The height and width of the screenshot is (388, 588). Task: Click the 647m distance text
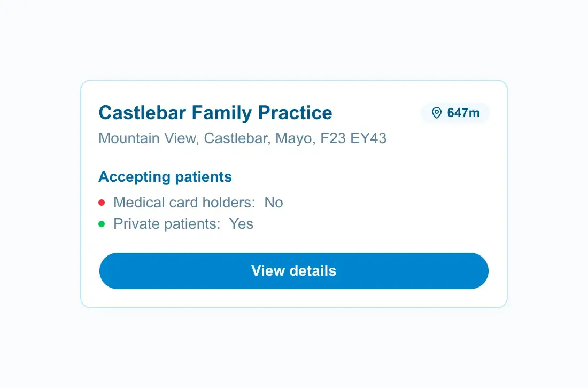tap(463, 113)
